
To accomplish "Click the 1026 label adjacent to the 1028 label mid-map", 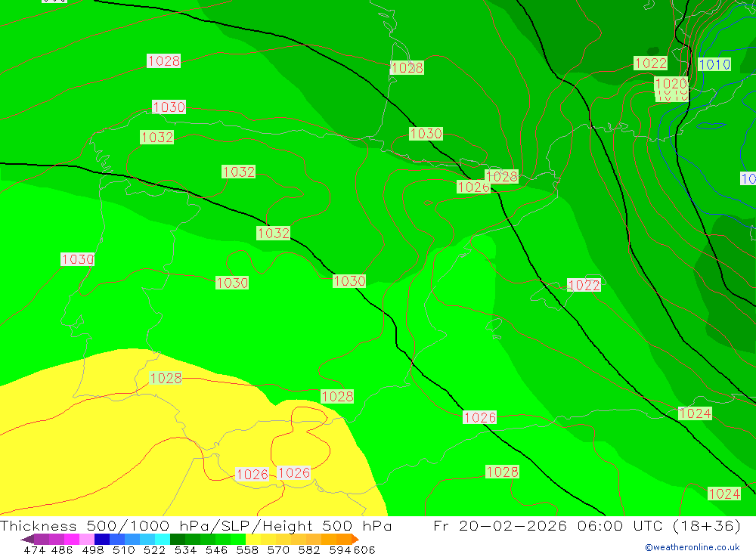I will [x=473, y=187].
